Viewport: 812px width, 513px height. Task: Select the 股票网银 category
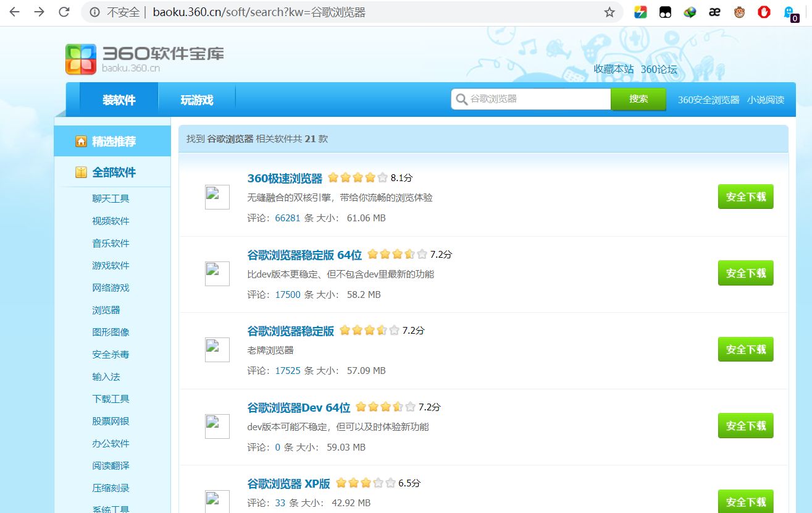[x=111, y=421]
